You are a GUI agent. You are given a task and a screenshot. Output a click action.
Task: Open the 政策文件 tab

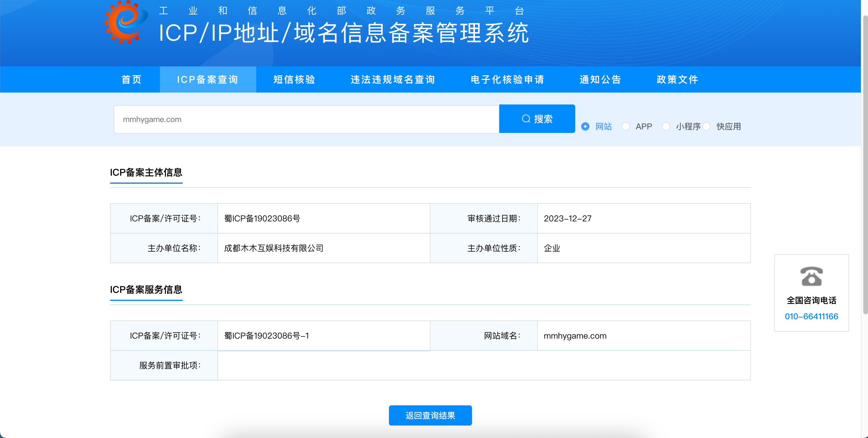677,80
